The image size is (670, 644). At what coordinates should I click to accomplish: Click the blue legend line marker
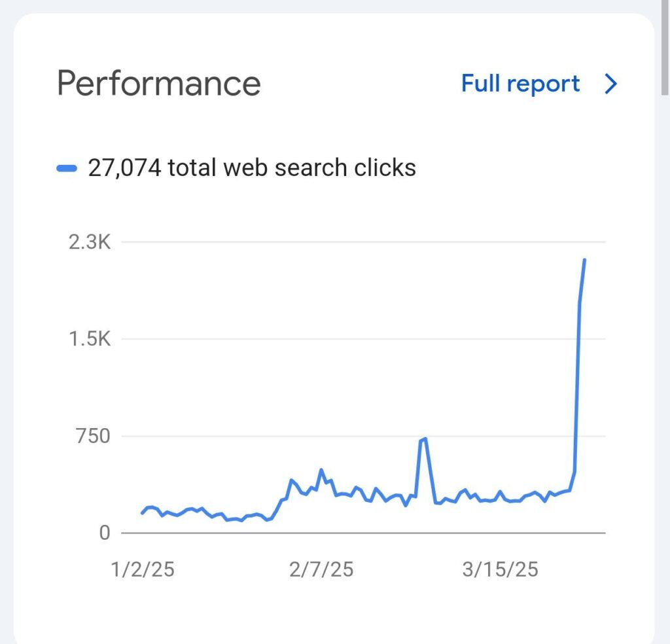[68, 168]
